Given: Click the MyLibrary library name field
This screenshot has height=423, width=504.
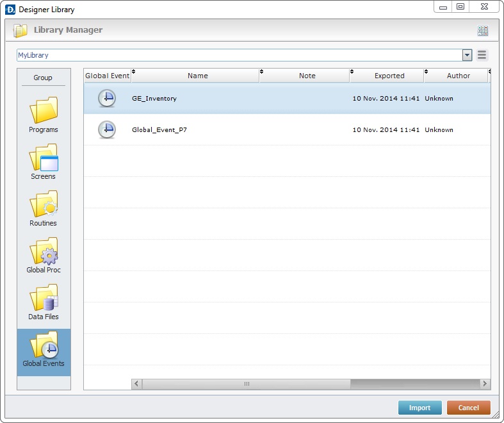Looking at the screenshot, I should coord(240,55).
